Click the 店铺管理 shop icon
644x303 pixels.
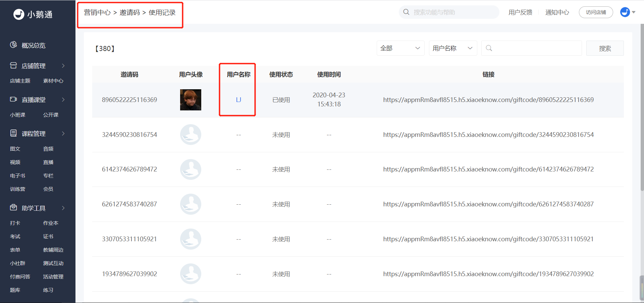click(x=13, y=65)
